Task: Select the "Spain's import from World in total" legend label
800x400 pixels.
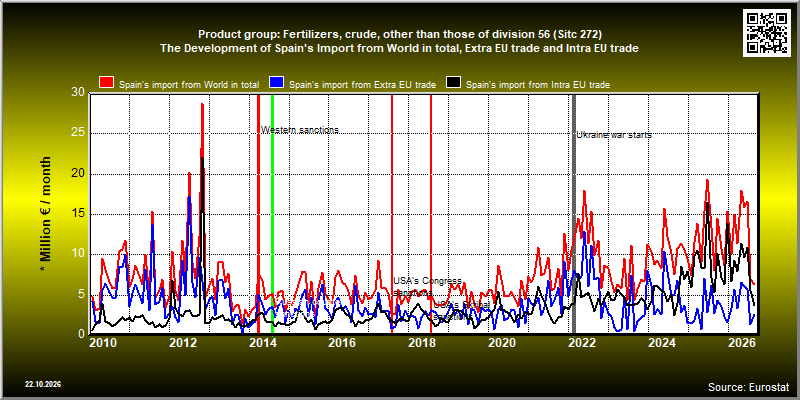Action: (189, 85)
